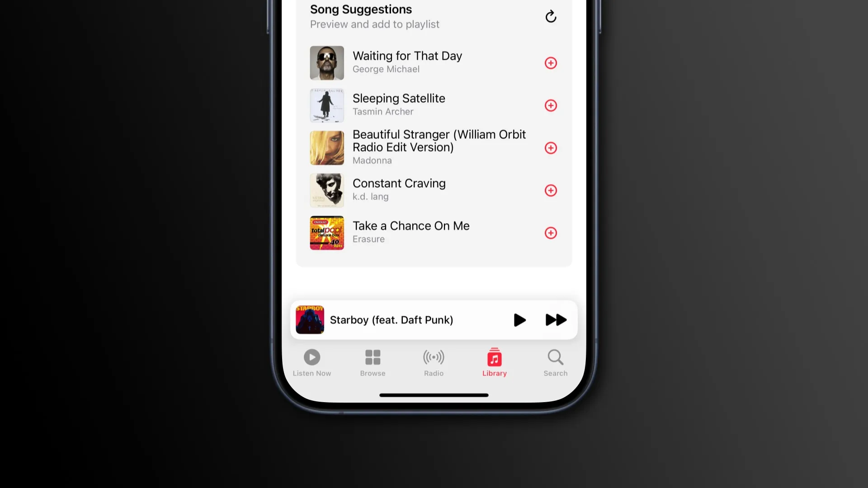Viewport: 868px width, 488px height.
Task: Tap the k.d. lang Constant Craving artwork
Action: pos(327,190)
